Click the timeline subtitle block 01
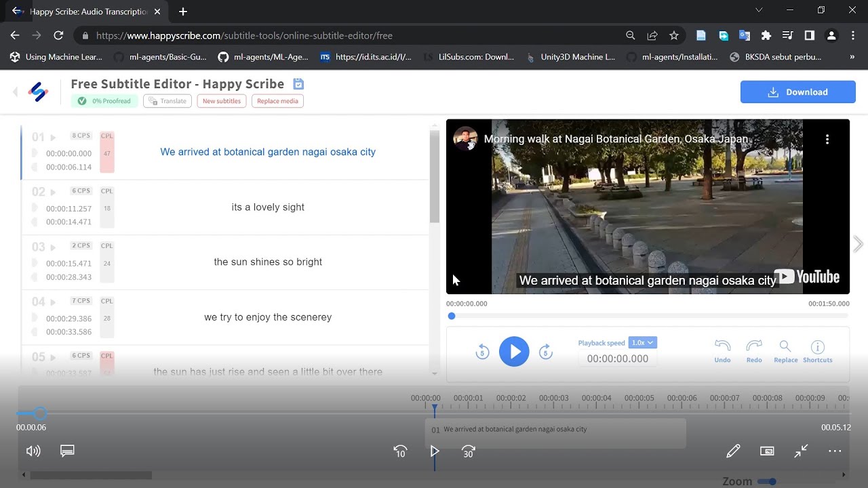 [555, 434]
